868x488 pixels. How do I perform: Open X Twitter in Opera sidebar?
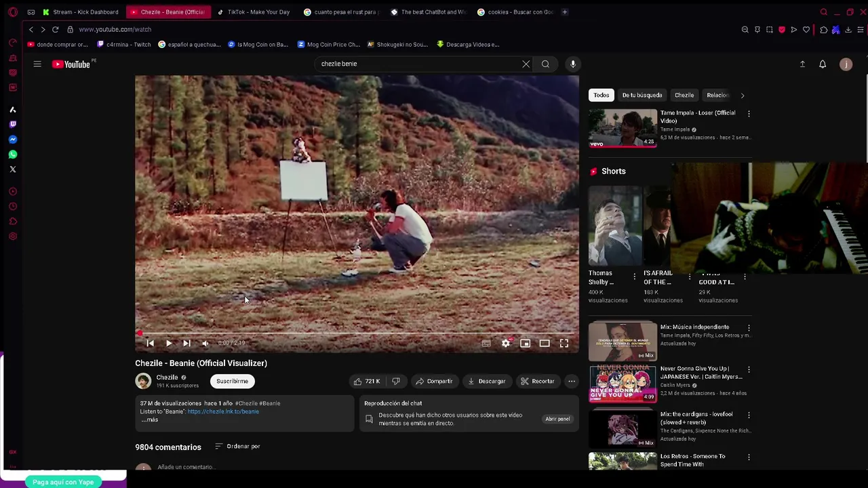[13, 169]
